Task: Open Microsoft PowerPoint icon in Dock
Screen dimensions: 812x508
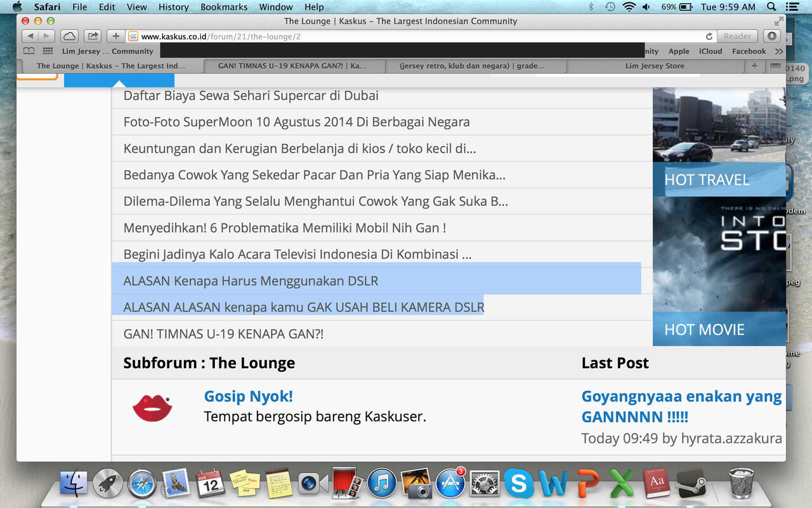Action: coord(587,485)
